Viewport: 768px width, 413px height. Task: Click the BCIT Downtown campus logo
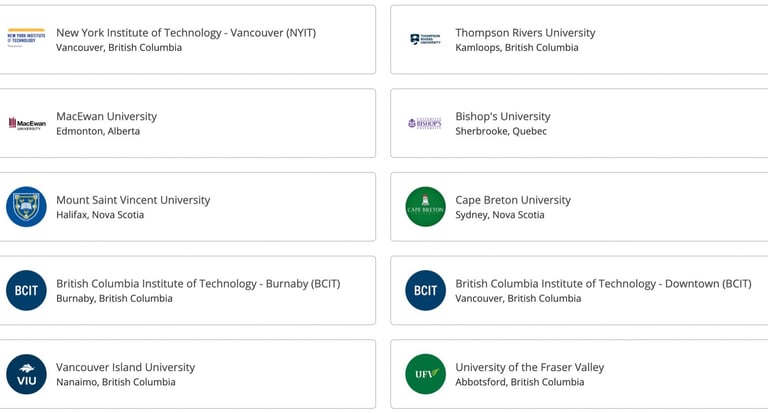pos(426,291)
